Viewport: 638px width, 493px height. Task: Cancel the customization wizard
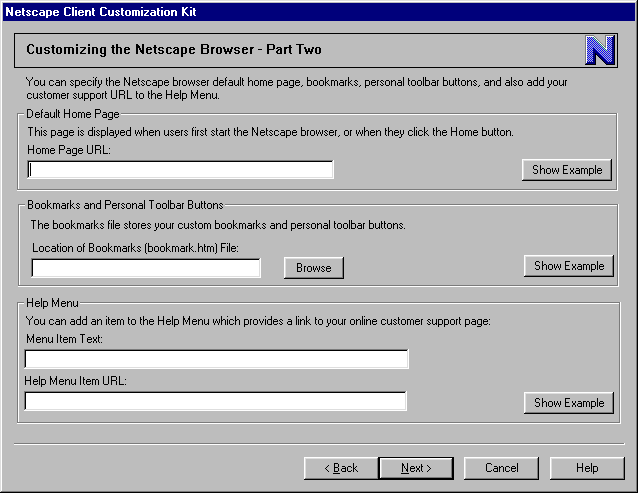[502, 468]
